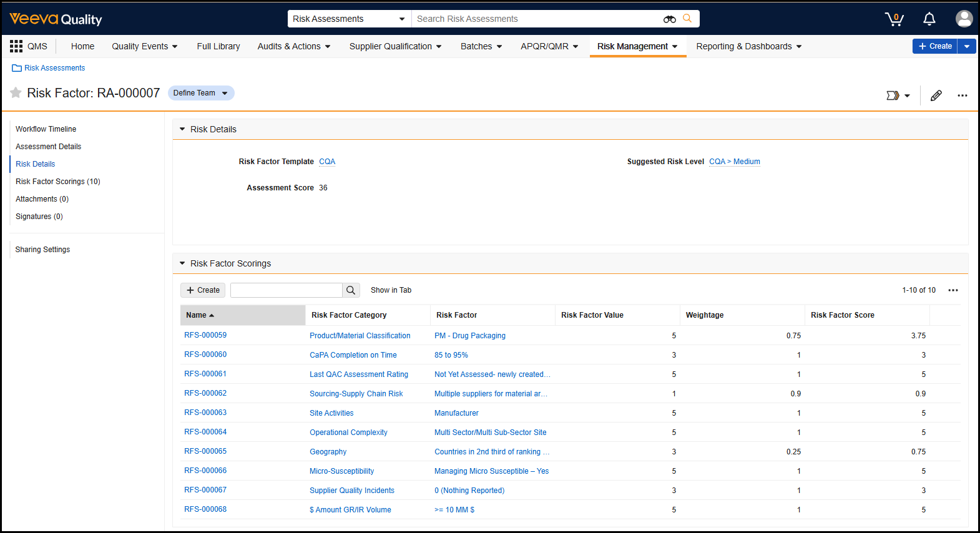Click the binoculars advanced search icon

pos(669,19)
